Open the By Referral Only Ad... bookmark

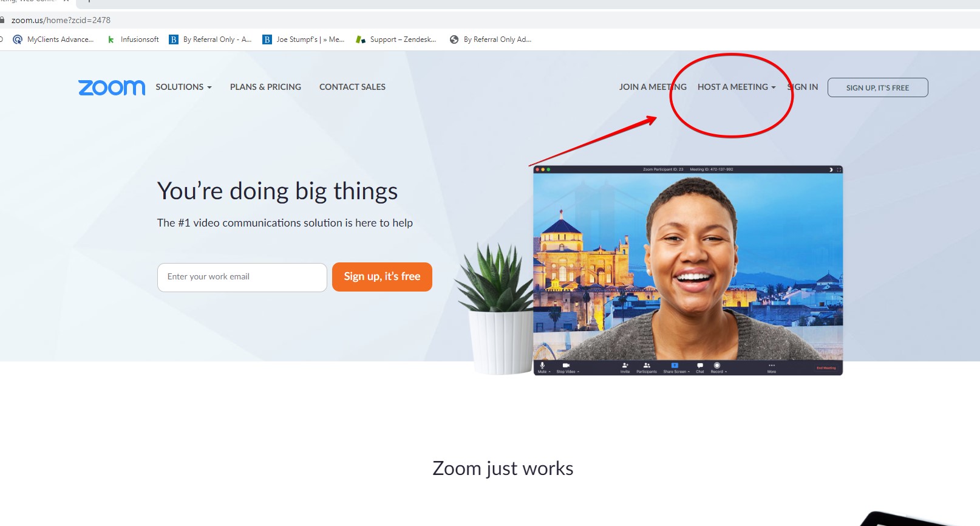pyautogui.click(x=491, y=39)
